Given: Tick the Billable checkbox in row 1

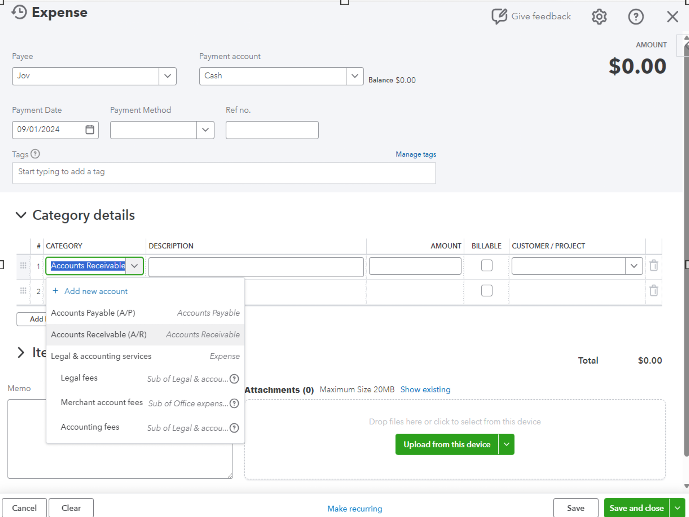Looking at the screenshot, I should tap(486, 265).
